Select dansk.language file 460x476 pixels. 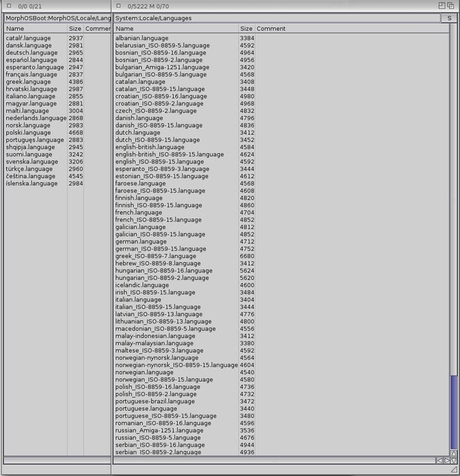point(29,46)
